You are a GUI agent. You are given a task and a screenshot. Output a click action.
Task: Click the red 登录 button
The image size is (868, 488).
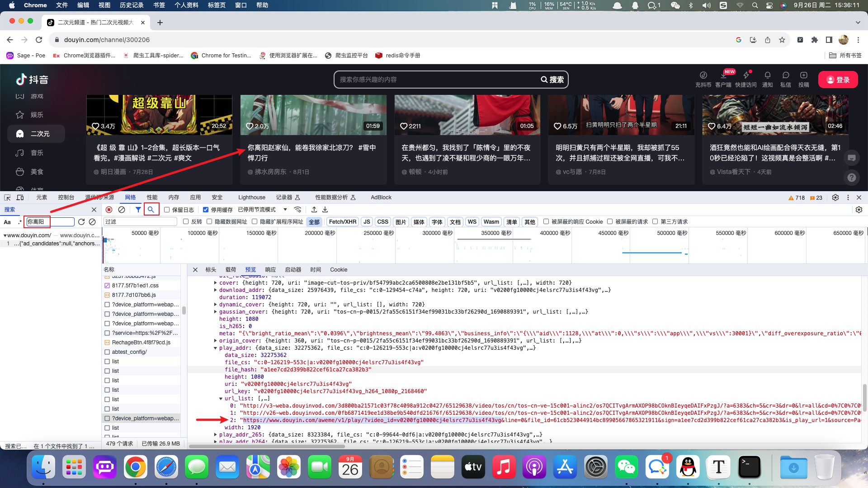click(x=838, y=80)
